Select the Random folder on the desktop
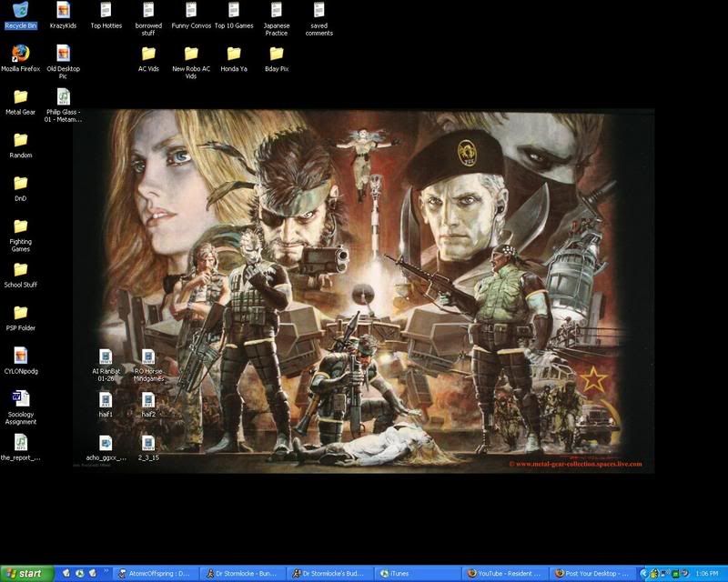728x582 pixels. click(20, 145)
